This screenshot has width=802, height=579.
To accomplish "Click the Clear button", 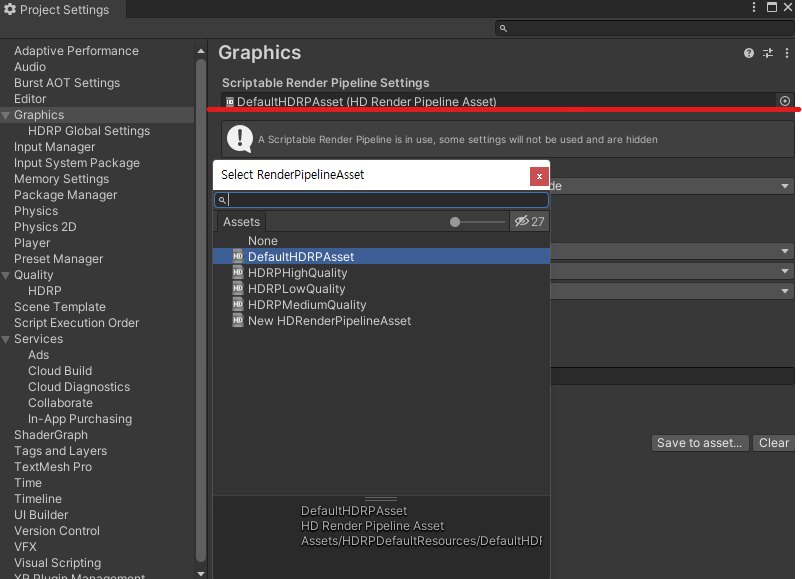I will pos(773,443).
